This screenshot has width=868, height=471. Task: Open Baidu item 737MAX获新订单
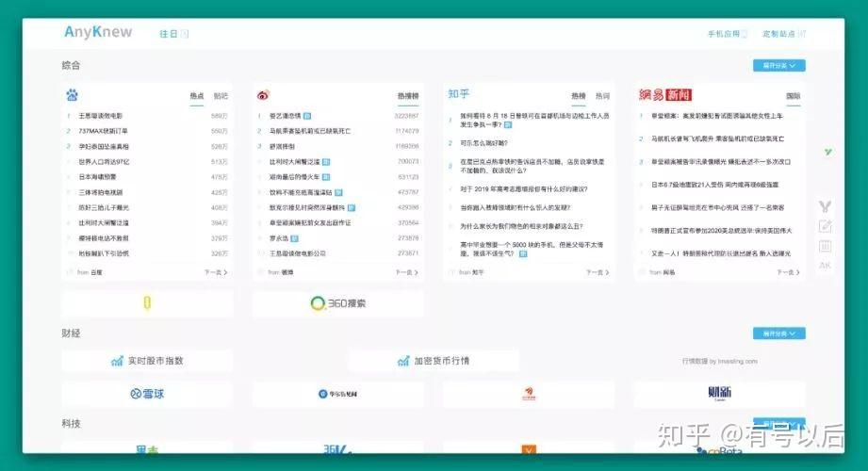click(x=103, y=131)
